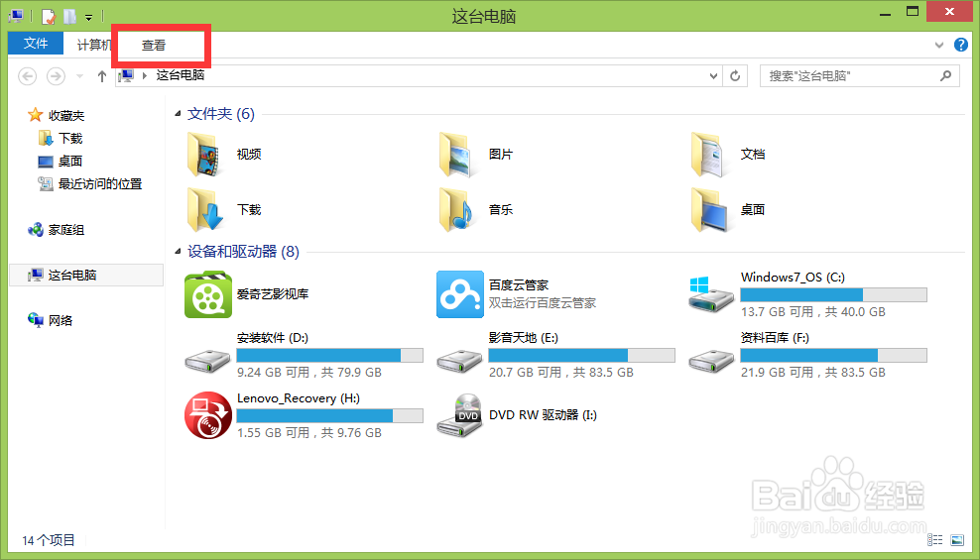
Task: Select 网络 in the navigation pane
Action: (x=60, y=320)
